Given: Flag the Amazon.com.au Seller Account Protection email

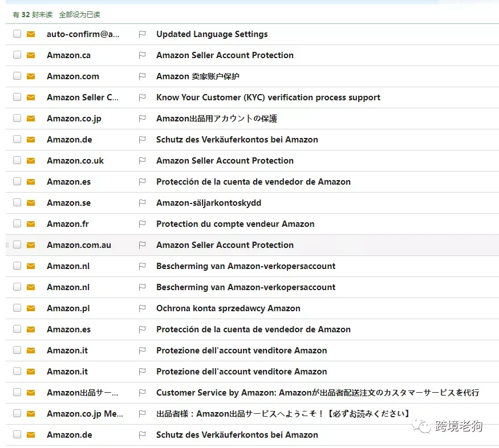Looking at the screenshot, I should pos(142,245).
